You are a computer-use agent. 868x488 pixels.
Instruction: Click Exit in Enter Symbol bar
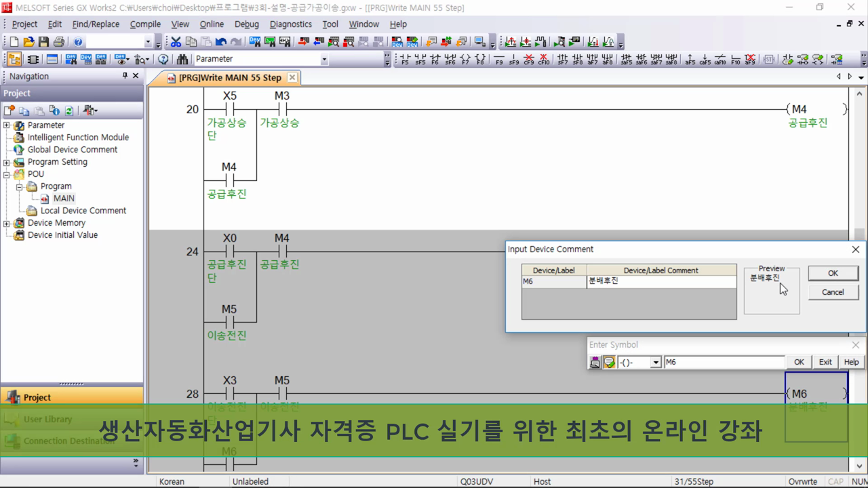pyautogui.click(x=825, y=362)
